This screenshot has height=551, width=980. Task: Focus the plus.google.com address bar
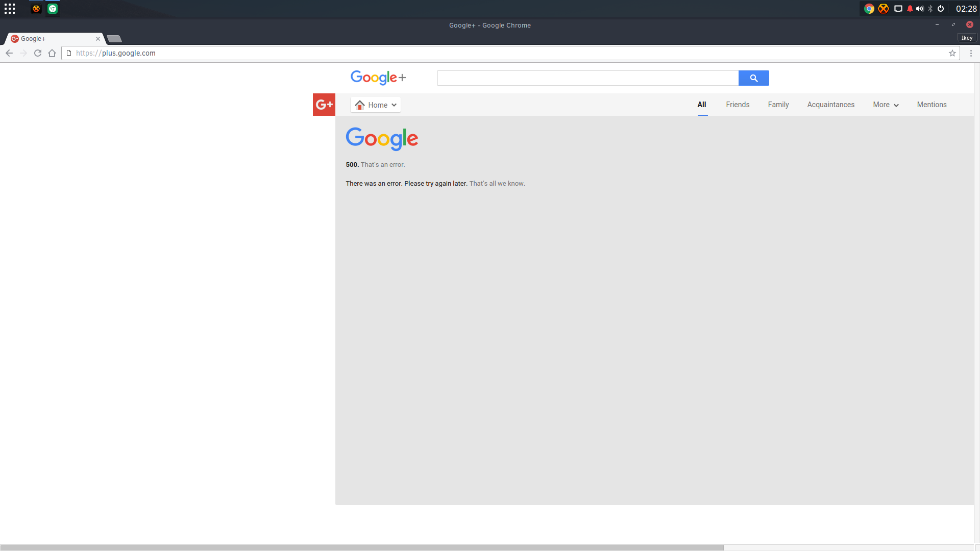coord(510,53)
